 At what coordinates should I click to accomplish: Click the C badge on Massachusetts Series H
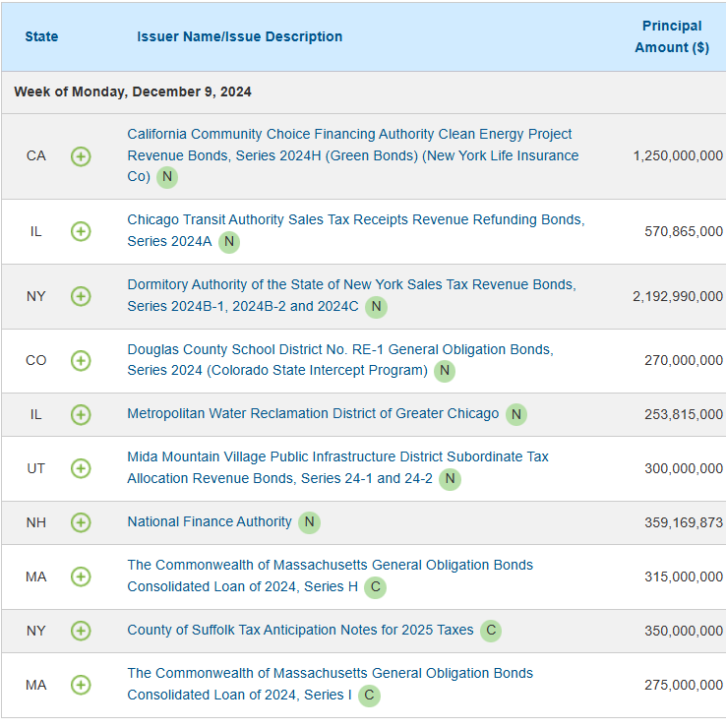[375, 587]
